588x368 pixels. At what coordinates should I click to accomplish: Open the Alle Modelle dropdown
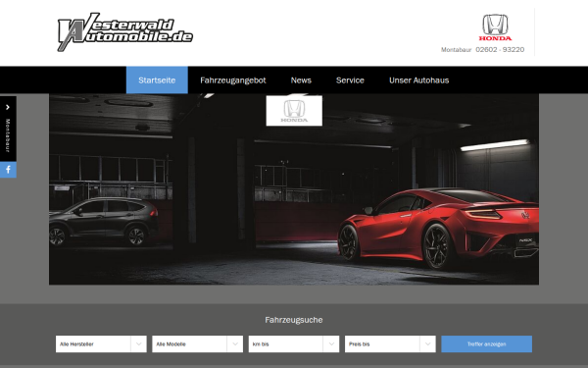coord(197,344)
